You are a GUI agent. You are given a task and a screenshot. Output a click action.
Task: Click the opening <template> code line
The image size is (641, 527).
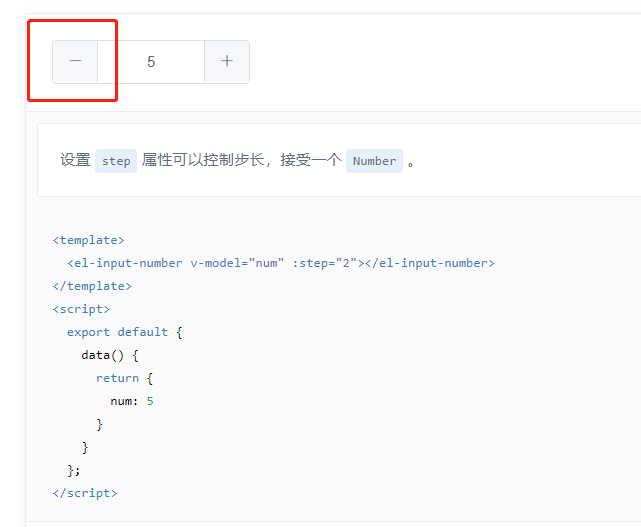[x=88, y=240]
